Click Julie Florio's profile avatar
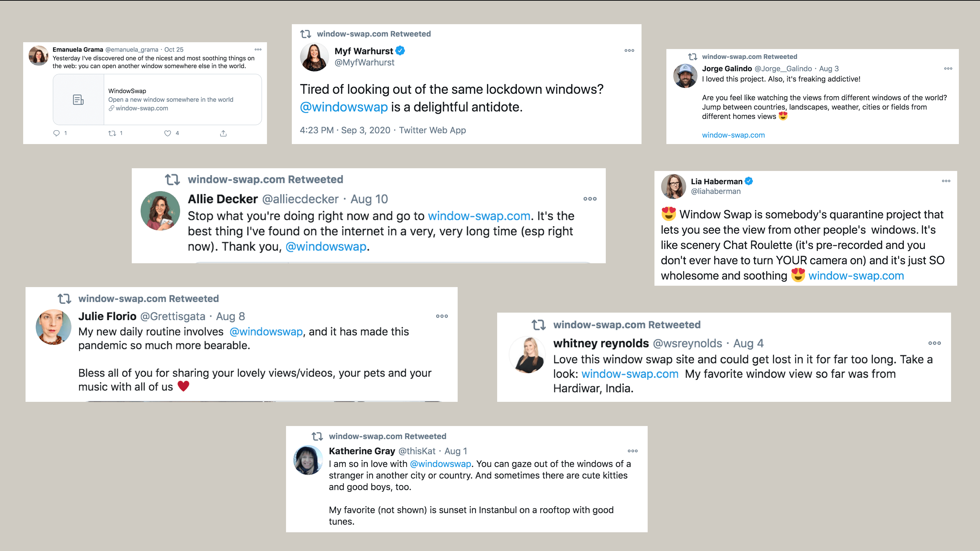 [53, 327]
